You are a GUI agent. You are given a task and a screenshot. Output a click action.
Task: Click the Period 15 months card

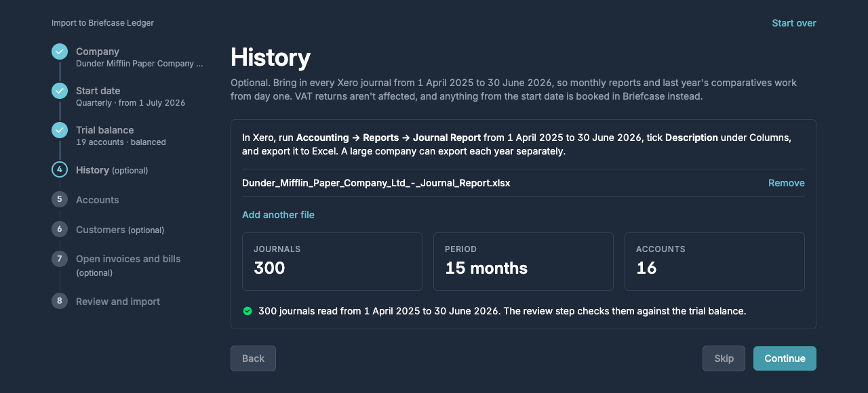524,262
